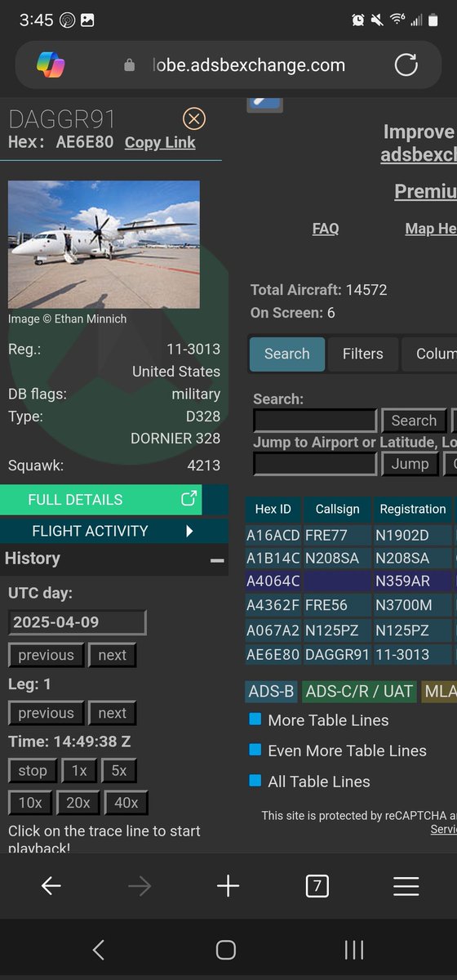Focus the aircraft Search text field
The width and height of the screenshot is (457, 980).
coord(315,421)
